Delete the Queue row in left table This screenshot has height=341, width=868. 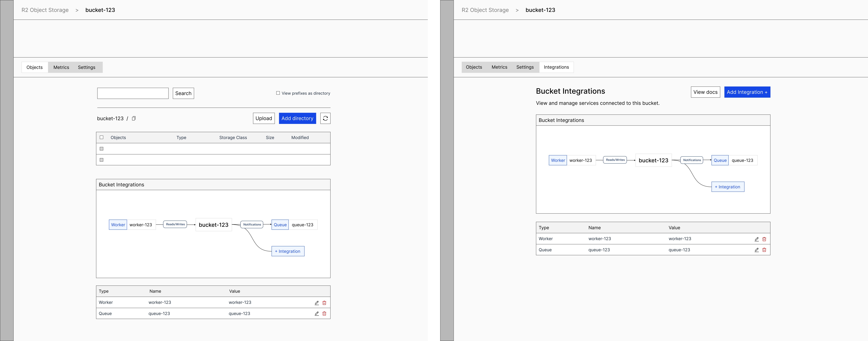tap(324, 314)
